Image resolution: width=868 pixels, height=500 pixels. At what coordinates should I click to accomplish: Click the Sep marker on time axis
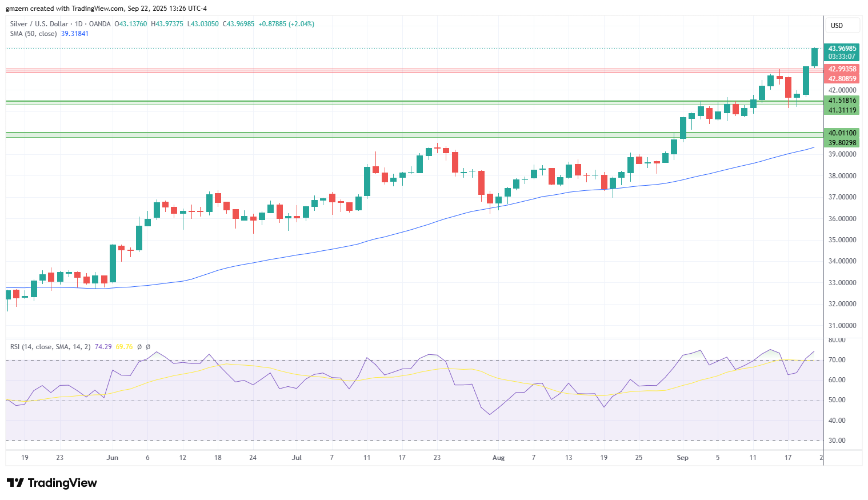click(x=682, y=458)
